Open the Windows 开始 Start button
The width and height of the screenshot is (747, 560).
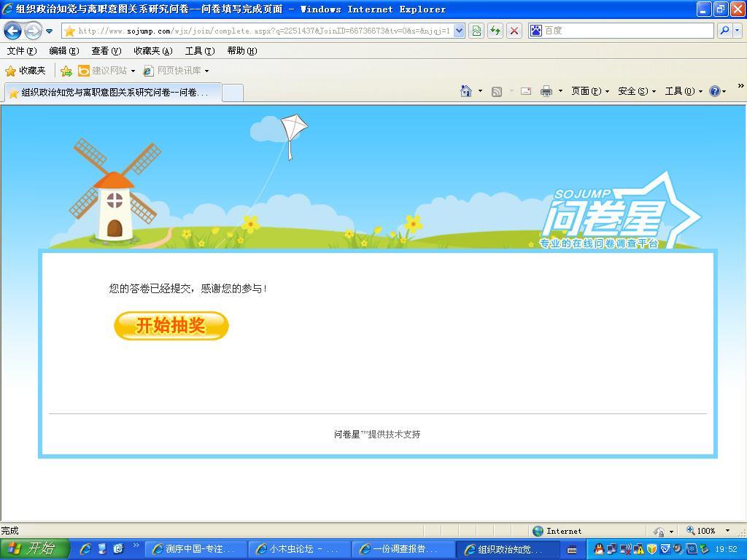35,549
